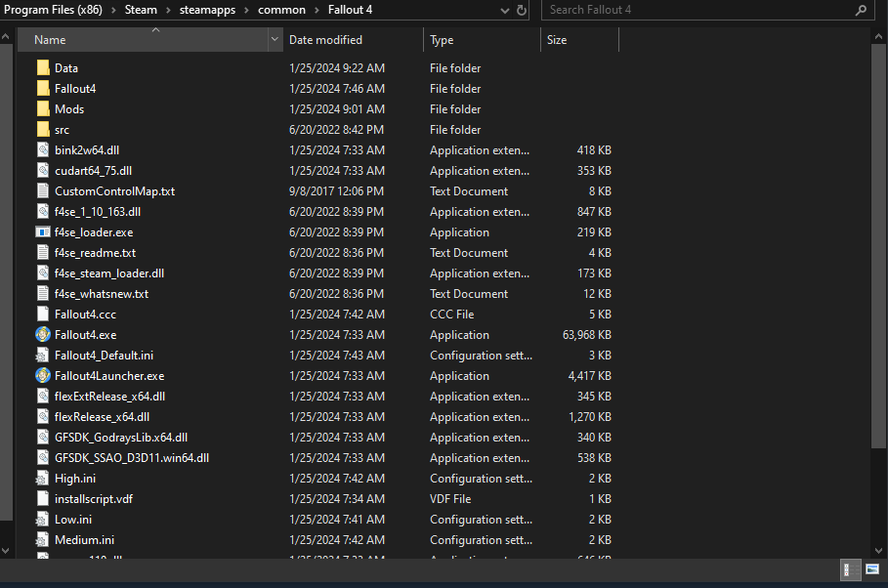This screenshot has width=888, height=588.
Task: Click the Low.ini settings icon
Action: point(43,520)
